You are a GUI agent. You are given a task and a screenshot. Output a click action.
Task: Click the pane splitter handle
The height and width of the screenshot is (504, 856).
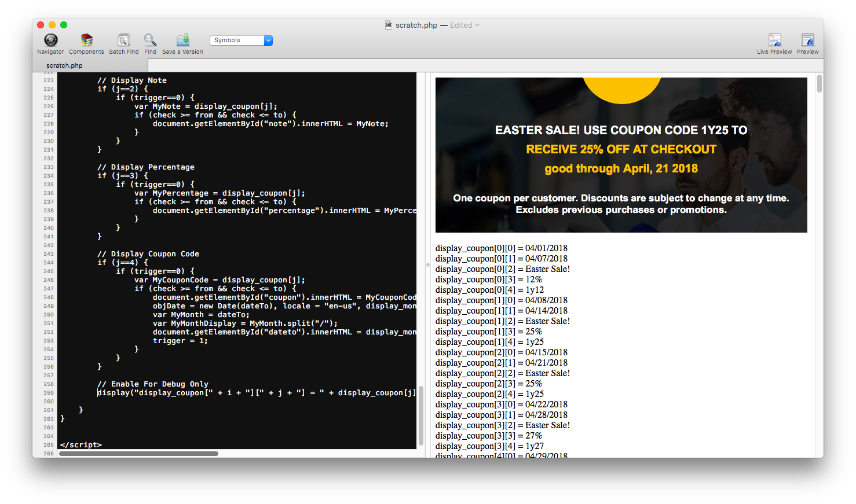[428, 265]
